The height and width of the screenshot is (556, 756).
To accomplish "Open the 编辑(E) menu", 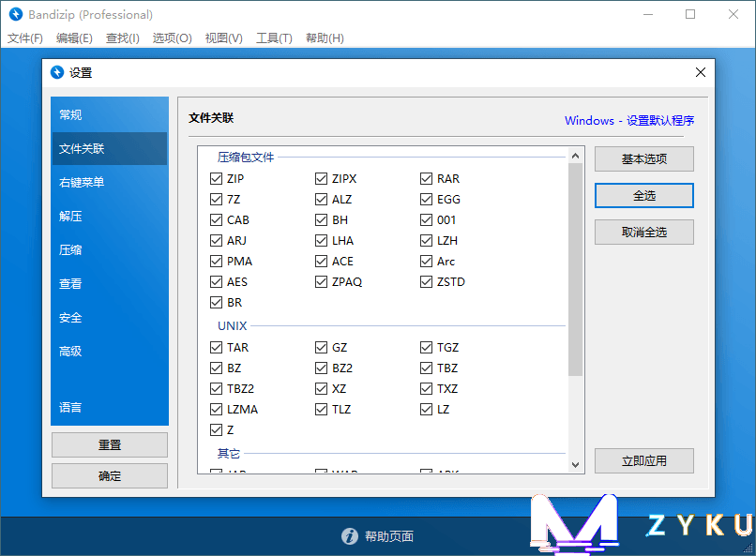I will [74, 38].
